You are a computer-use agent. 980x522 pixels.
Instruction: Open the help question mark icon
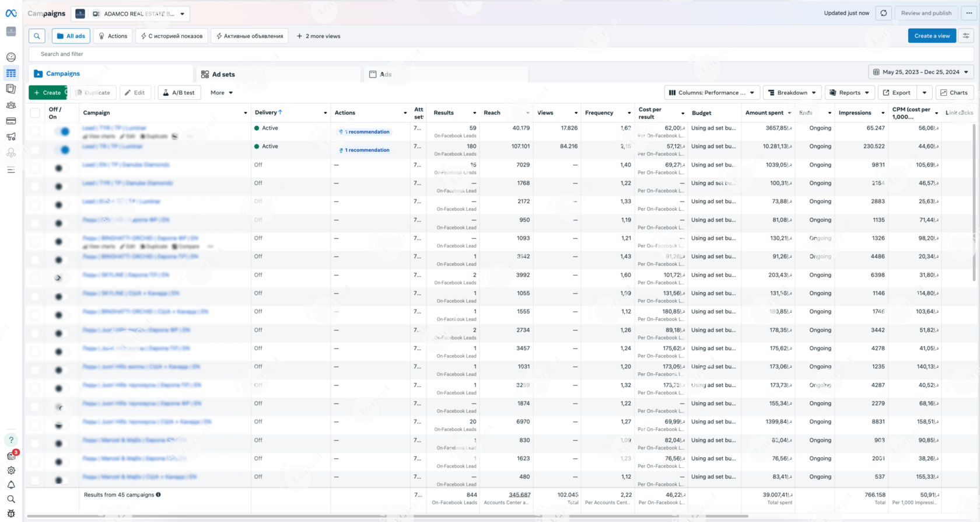click(x=11, y=440)
